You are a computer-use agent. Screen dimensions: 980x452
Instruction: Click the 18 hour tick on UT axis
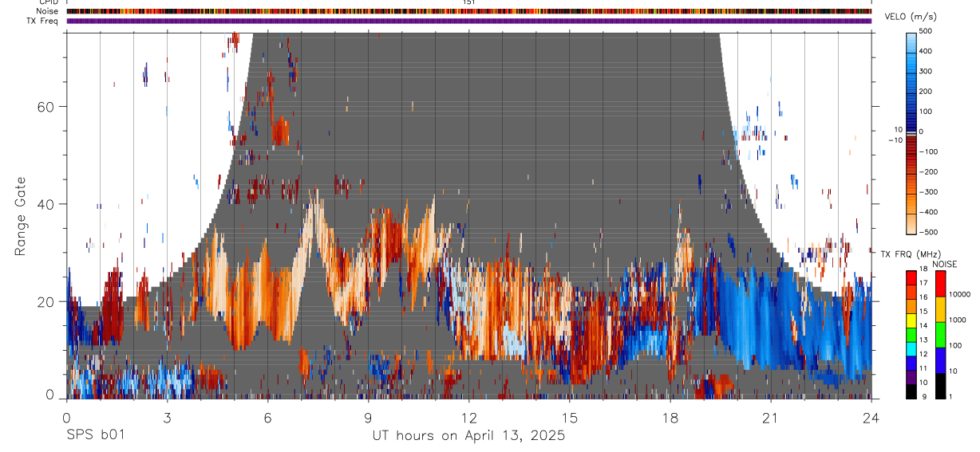tap(670, 417)
